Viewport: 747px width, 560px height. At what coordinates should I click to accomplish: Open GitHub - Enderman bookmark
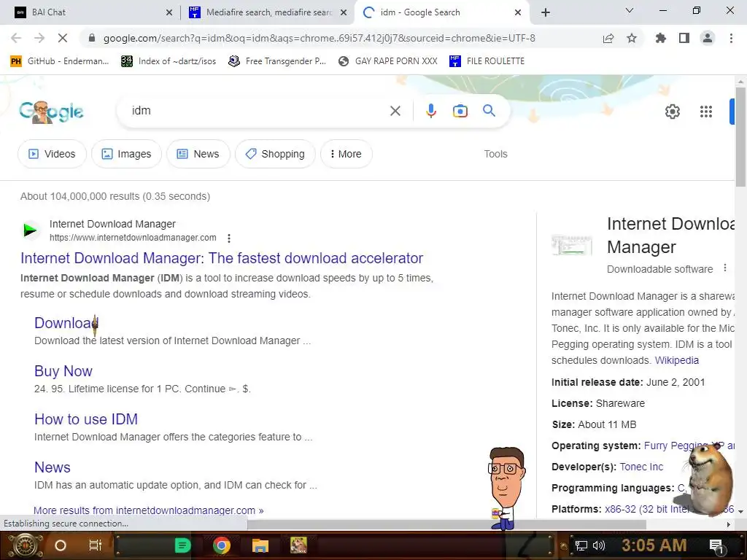click(60, 61)
